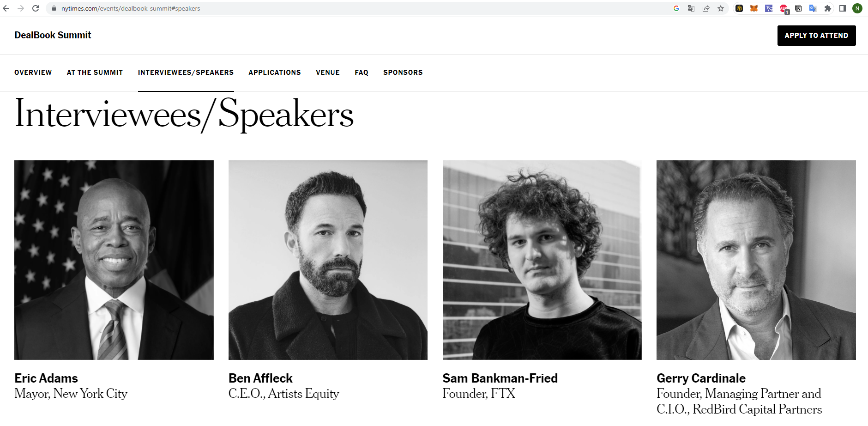Click the Apply to Attend button
The height and width of the screenshot is (426, 868).
coord(816,36)
